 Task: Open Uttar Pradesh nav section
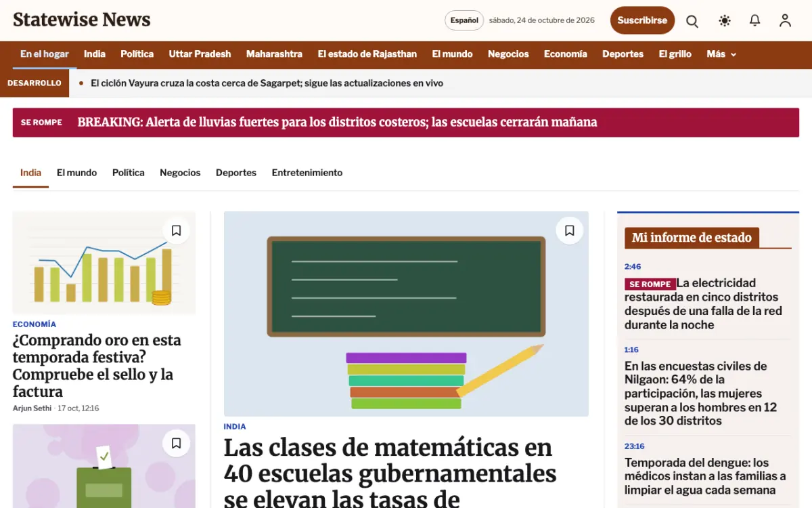(200, 54)
